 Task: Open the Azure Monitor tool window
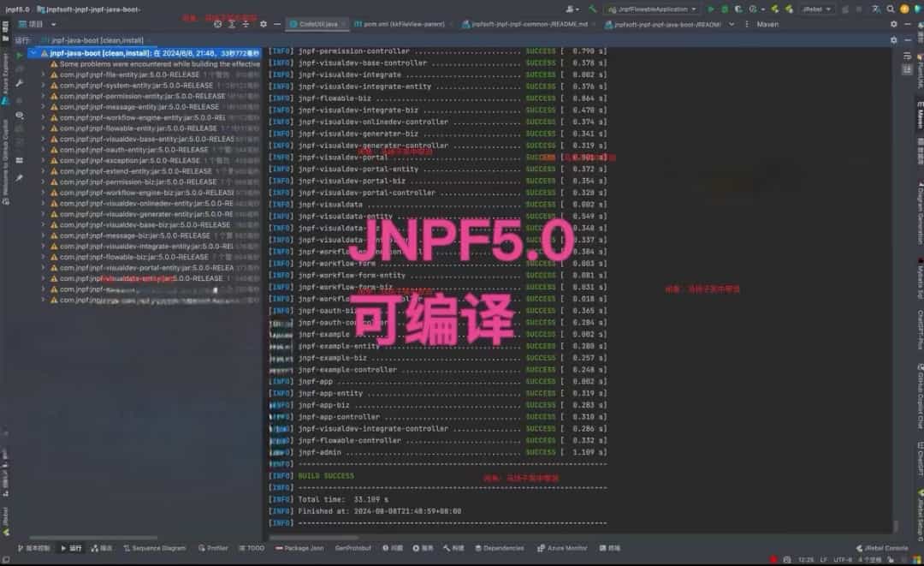coord(562,548)
